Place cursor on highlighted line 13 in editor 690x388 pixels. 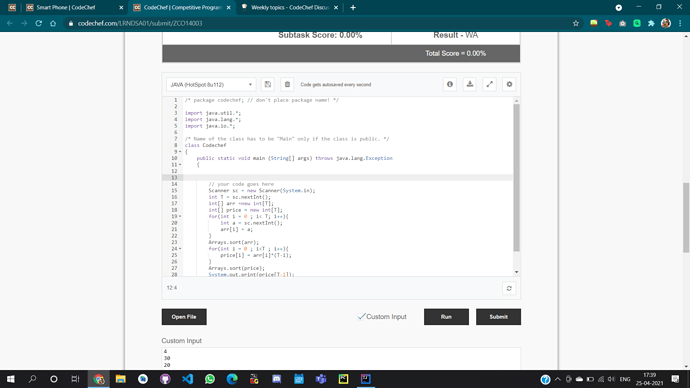click(x=348, y=177)
